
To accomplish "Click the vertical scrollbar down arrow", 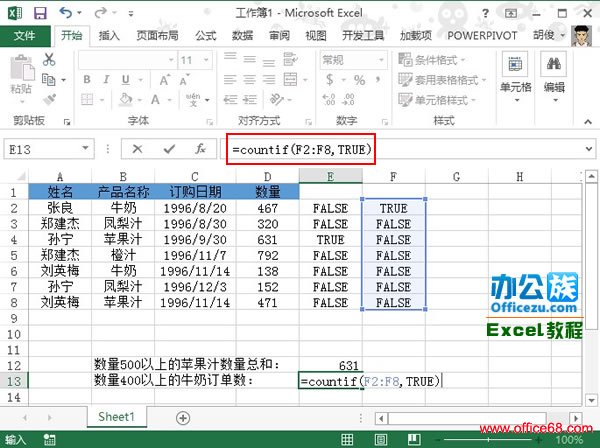I will (592, 400).
